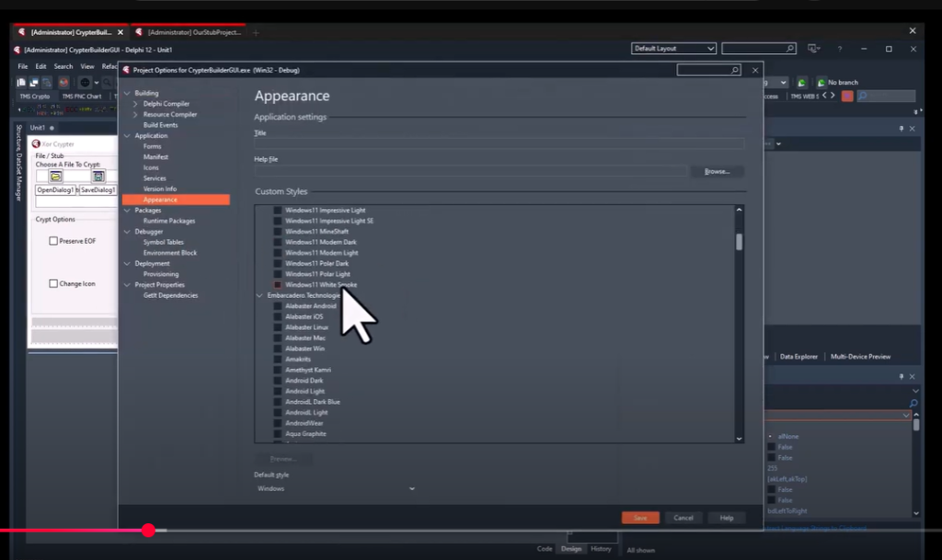Click the globe browser icon in toolbar

pyautogui.click(x=86, y=82)
